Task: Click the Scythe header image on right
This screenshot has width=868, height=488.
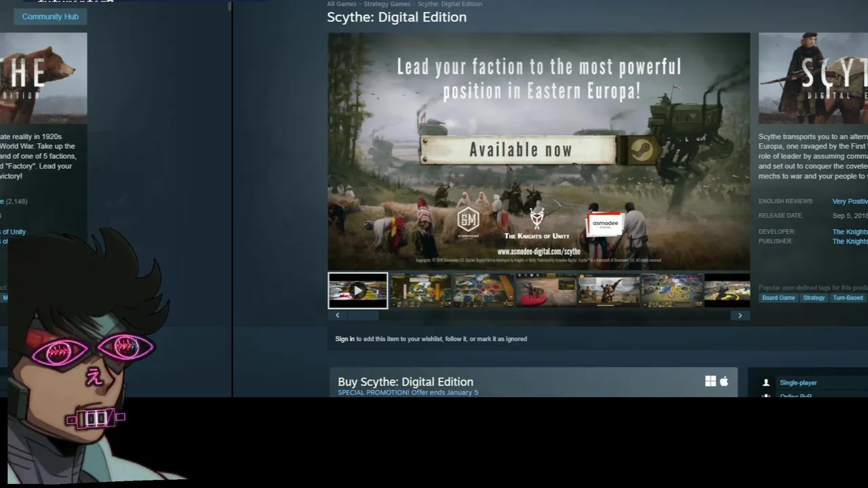Action: [x=813, y=78]
